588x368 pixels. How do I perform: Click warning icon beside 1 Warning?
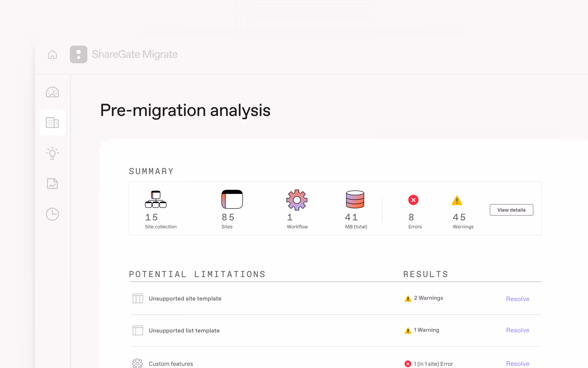(408, 331)
